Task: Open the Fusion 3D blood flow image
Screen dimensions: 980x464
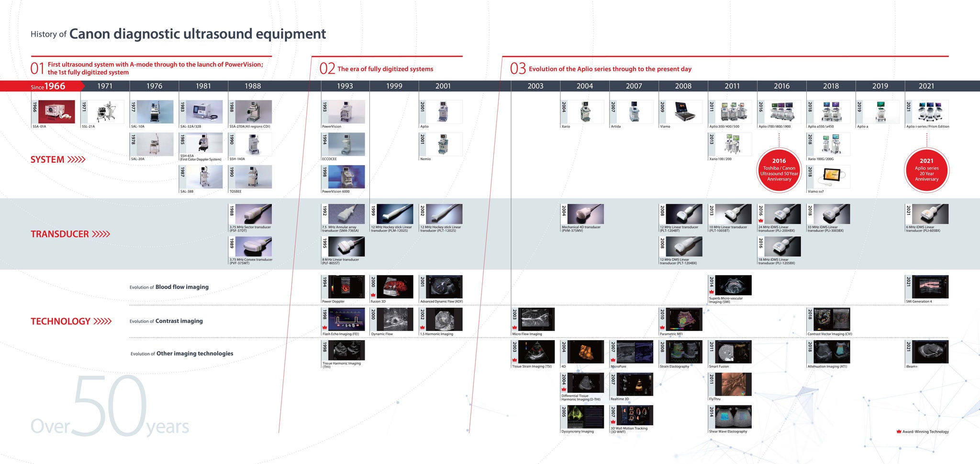Action: point(395,287)
